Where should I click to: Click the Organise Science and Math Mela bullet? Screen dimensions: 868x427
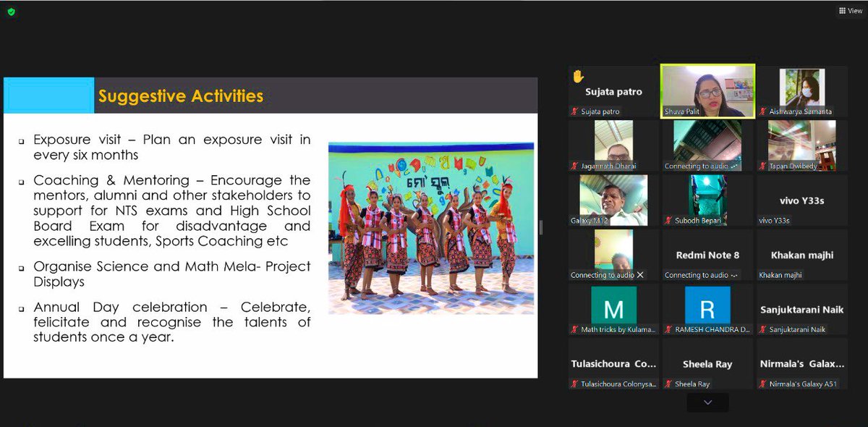pos(172,274)
